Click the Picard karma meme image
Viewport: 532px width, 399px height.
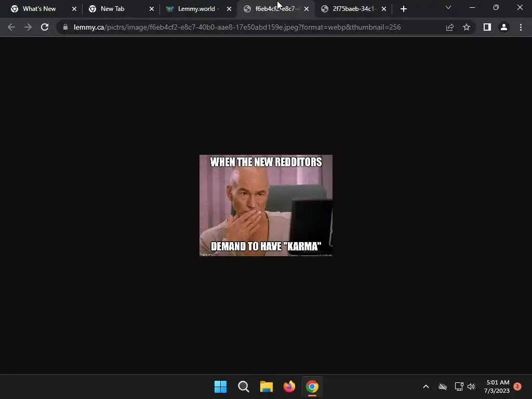coord(266,205)
